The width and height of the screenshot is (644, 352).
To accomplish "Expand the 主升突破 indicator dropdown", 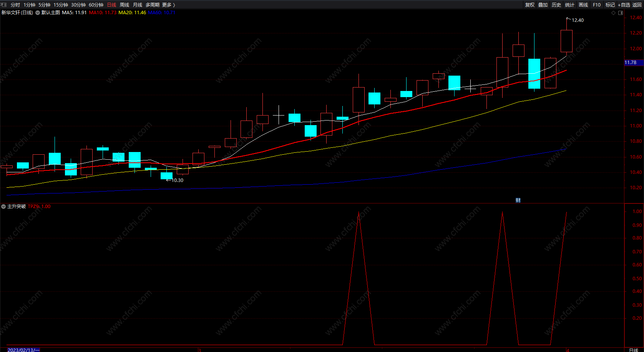I will pos(3,207).
